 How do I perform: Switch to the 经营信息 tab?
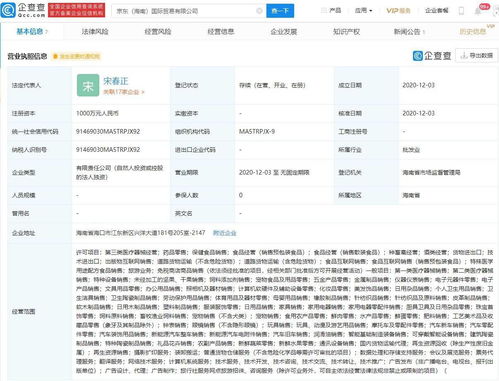tap(221, 32)
